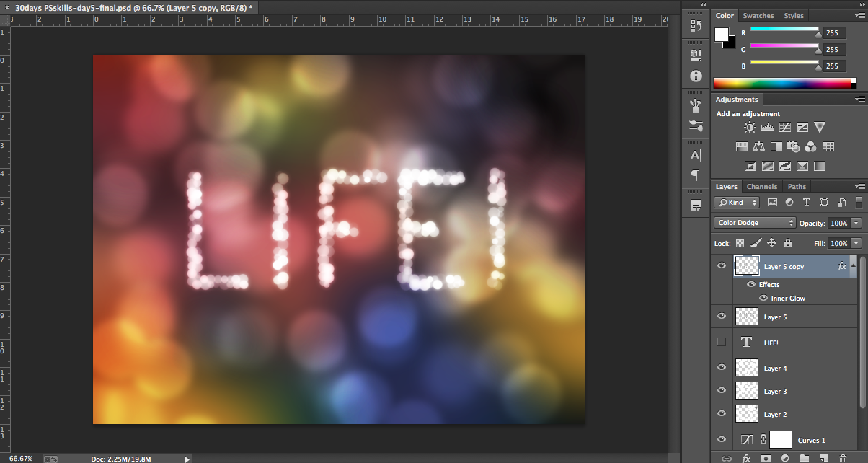868x463 pixels.
Task: Add a Gradient Map adjustment
Action: point(820,167)
